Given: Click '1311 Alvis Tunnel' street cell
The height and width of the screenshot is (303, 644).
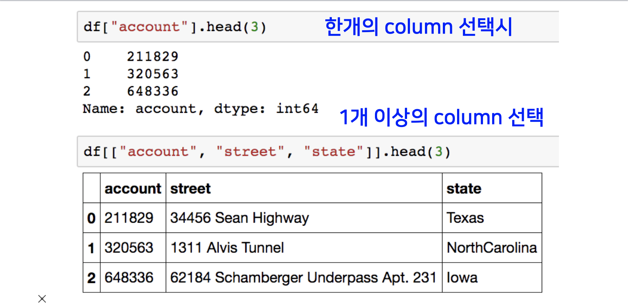Looking at the screenshot, I should pyautogui.click(x=304, y=248).
